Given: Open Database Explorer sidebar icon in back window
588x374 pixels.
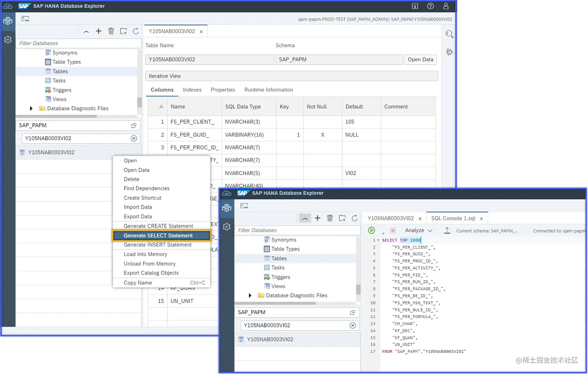Looking at the screenshot, I should [8, 21].
